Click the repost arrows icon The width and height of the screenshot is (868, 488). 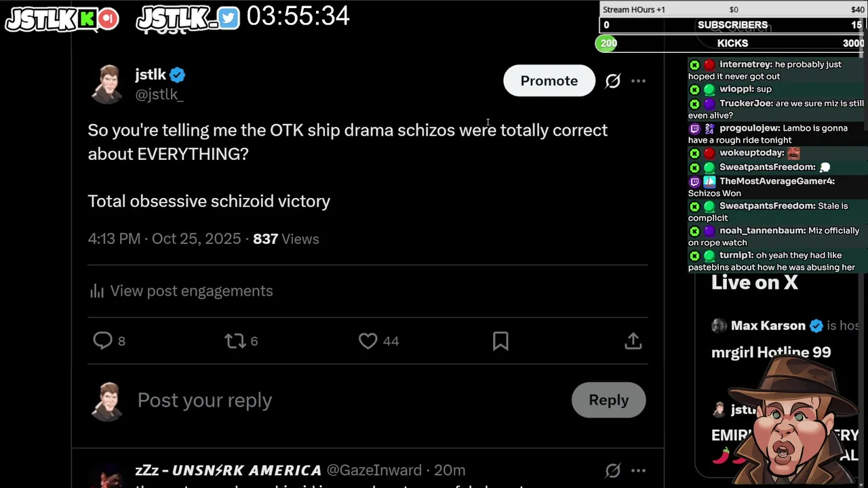coord(235,340)
